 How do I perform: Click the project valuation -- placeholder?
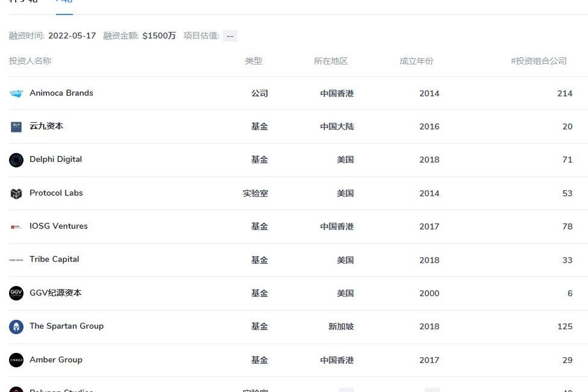pos(230,36)
